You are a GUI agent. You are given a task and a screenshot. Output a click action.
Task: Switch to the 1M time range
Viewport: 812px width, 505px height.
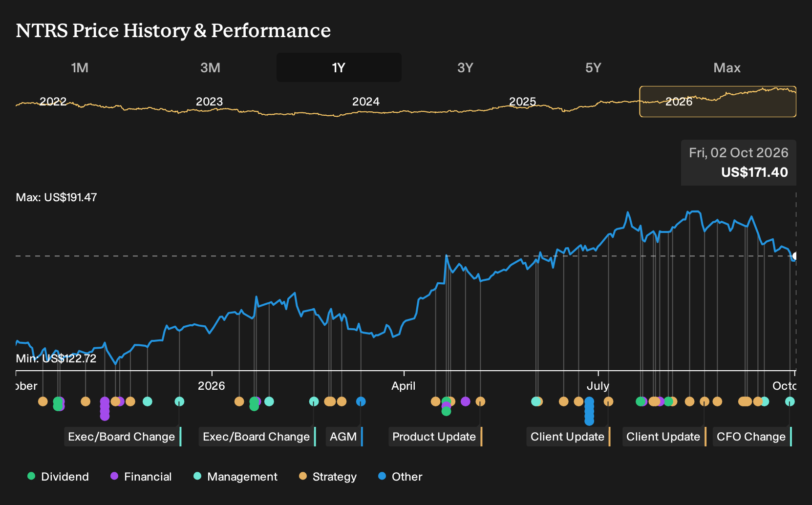click(80, 67)
